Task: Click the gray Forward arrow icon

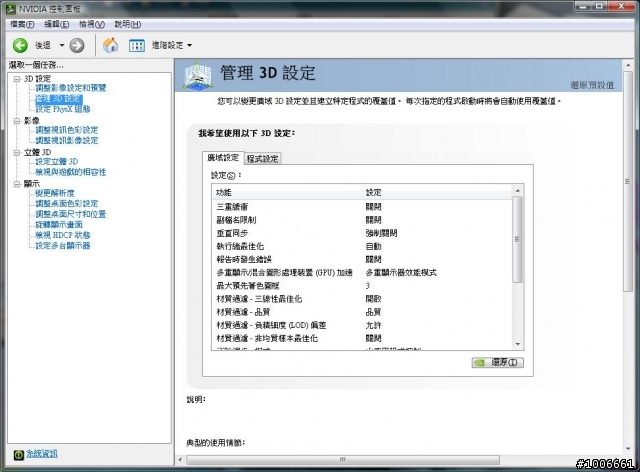Action: point(77,45)
